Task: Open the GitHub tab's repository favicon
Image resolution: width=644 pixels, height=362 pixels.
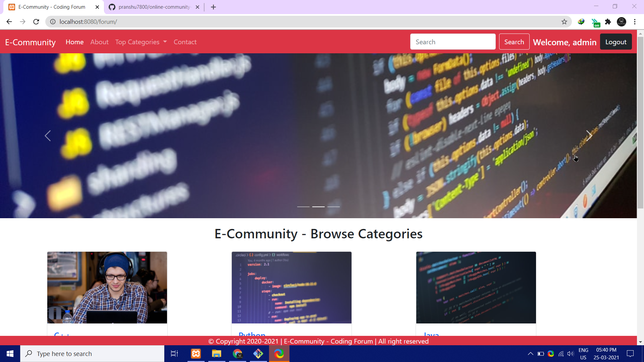Action: point(112,7)
